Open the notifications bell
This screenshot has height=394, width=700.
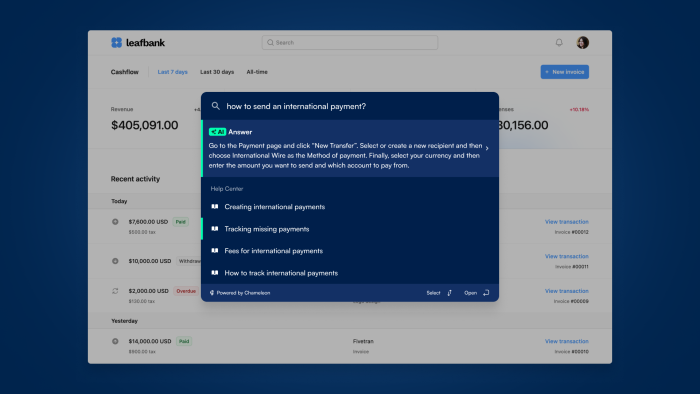pyautogui.click(x=559, y=42)
